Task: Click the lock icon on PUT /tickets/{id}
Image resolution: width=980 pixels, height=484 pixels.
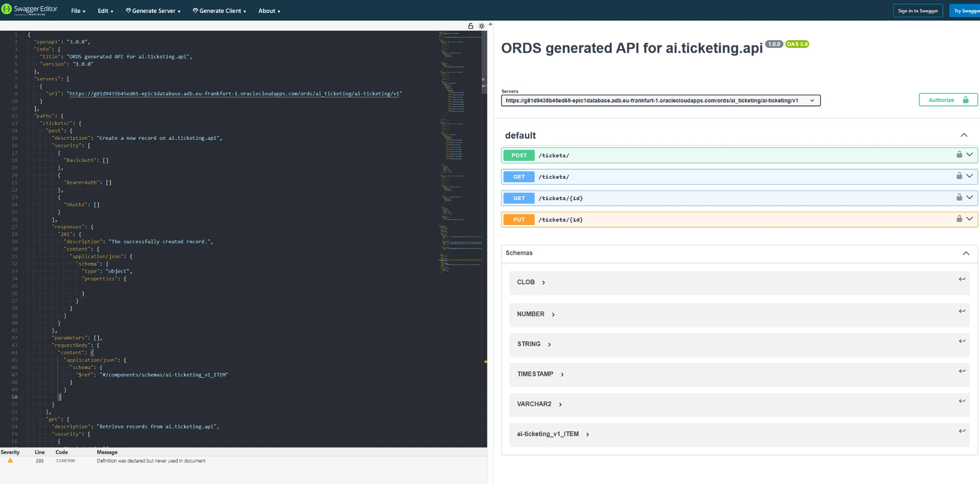Action: click(959, 219)
